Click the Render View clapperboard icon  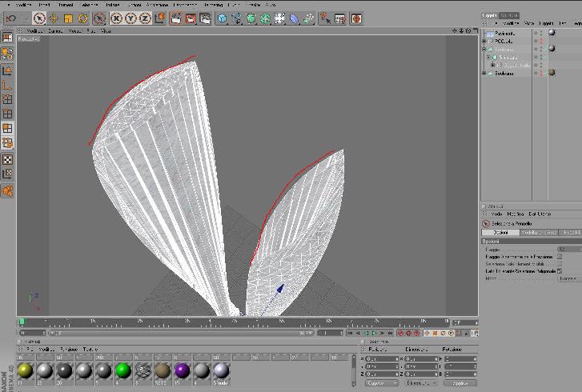[x=176, y=18]
